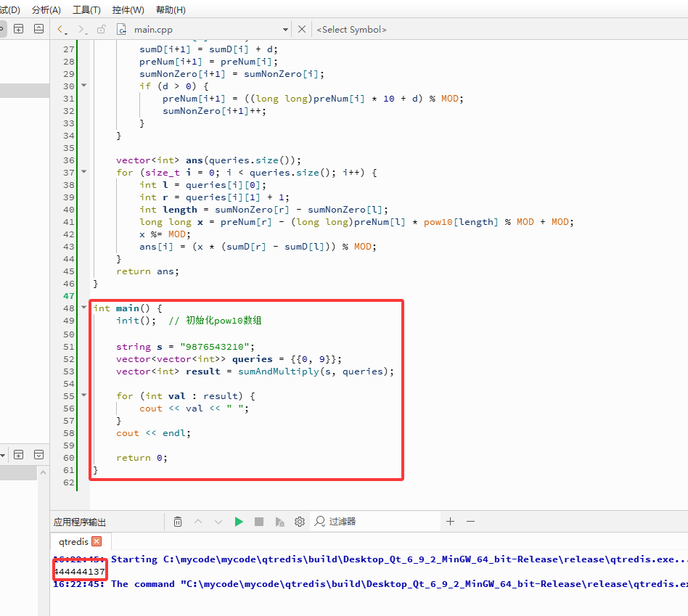Image resolution: width=688 pixels, height=616 pixels.
Task: Click line number 36
Action: 69,160
